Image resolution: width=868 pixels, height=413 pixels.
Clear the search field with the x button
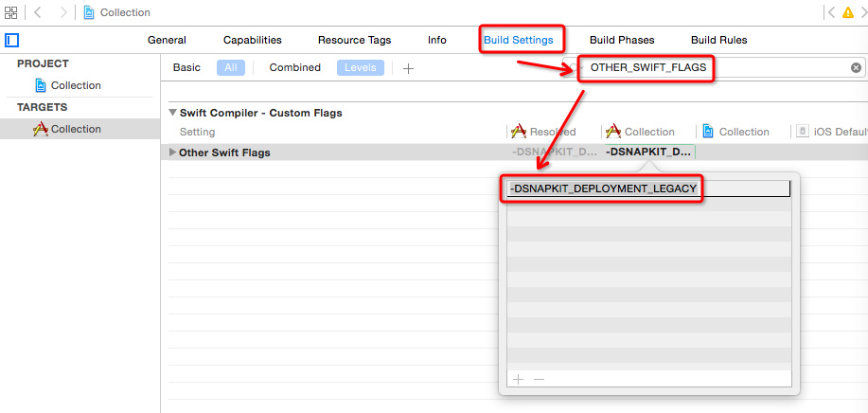[x=856, y=67]
